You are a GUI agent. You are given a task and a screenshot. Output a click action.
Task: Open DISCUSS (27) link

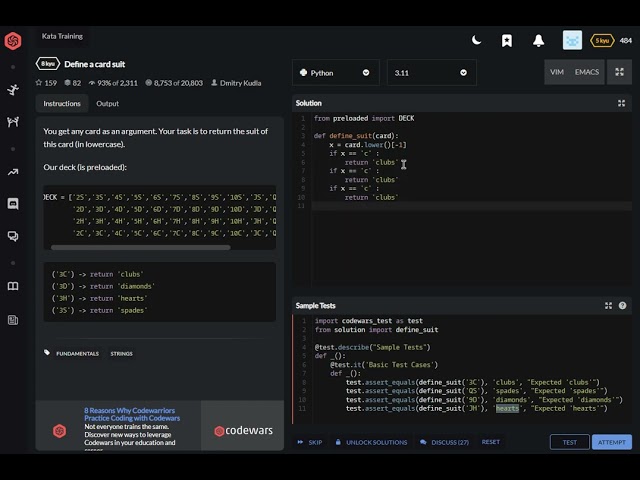(444, 442)
